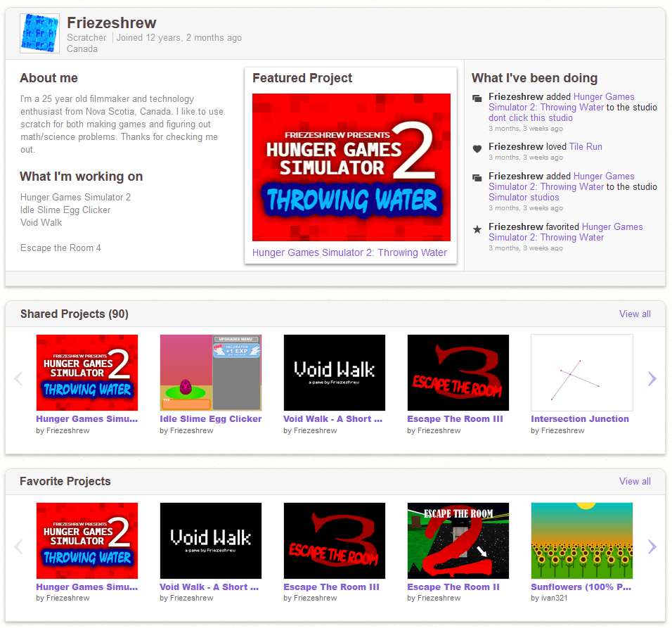Viewport: 672px width, 628px height.
Task: Open 'dont click this studio' link
Action: coord(531,118)
